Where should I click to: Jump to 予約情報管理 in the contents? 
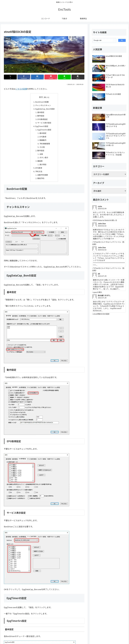click(45, 144)
